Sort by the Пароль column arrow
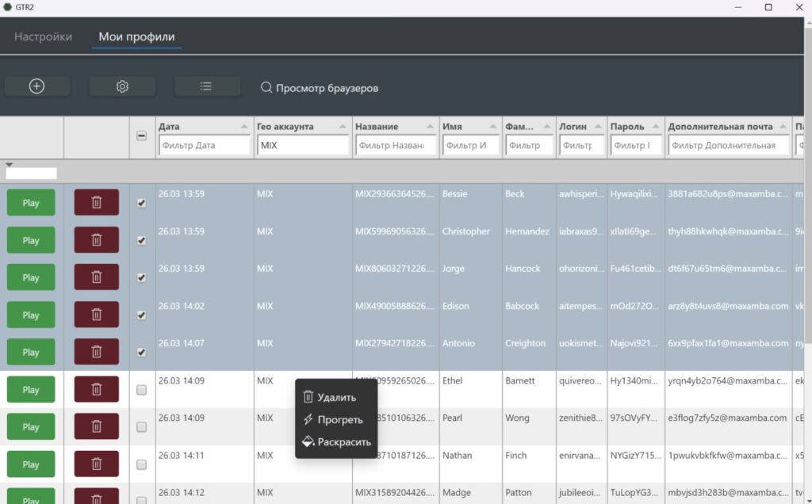This screenshot has height=504, width=812. click(x=656, y=127)
